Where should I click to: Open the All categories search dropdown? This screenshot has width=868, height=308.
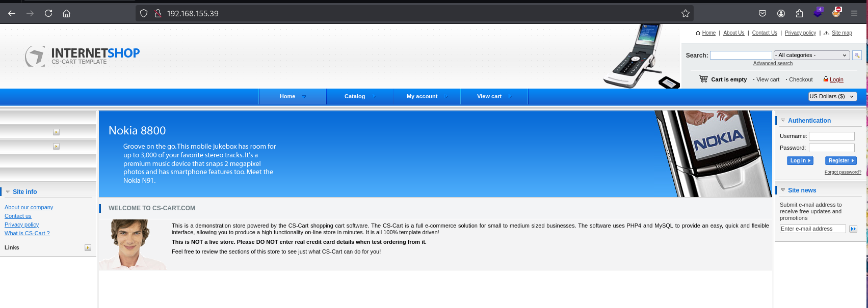point(811,55)
